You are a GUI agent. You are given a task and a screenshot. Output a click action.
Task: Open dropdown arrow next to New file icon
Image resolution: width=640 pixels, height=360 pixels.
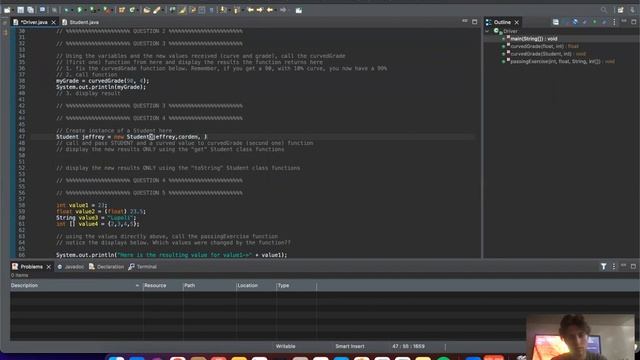tap(13, 10)
